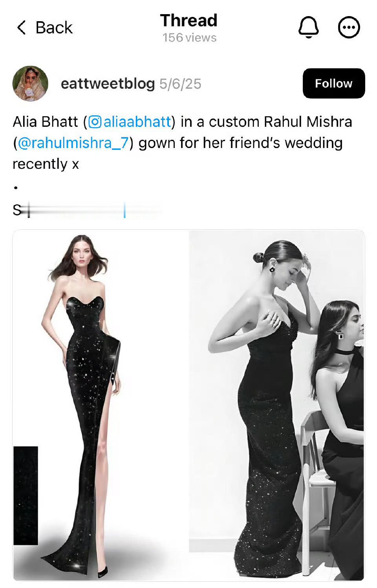Screen dimensions: 377x588
Task: Tap the Back label
Action: tap(54, 27)
